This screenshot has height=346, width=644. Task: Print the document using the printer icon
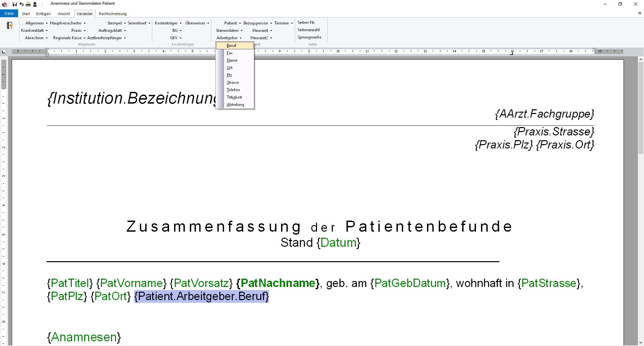(28, 4)
